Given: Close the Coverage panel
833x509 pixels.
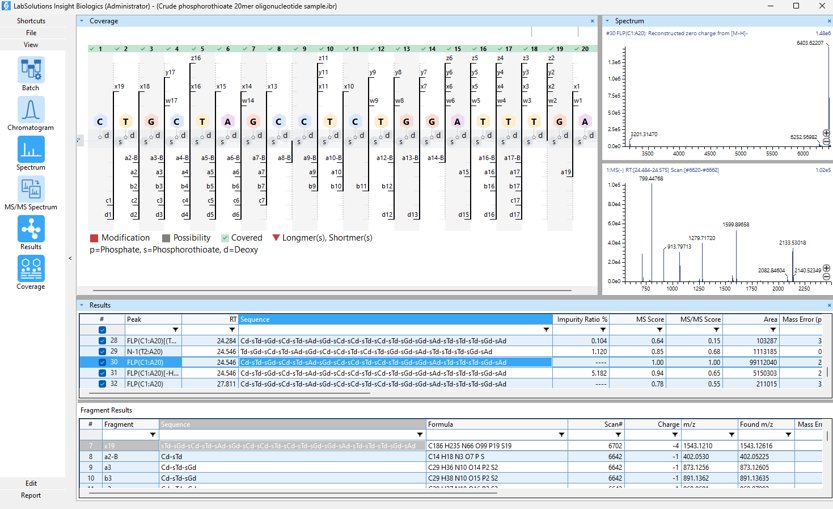Looking at the screenshot, I should point(592,21).
